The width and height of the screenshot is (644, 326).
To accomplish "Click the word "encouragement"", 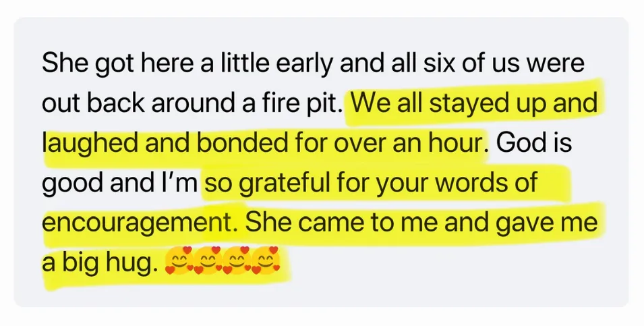I will (136, 223).
